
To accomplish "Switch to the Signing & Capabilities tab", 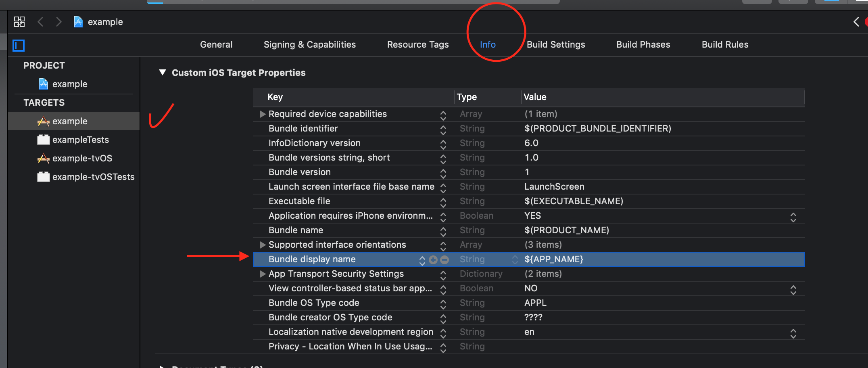I will pos(310,44).
